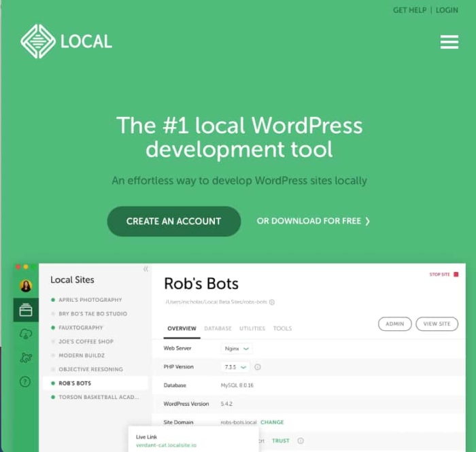Click CHANGE next to Site Domain
The height and width of the screenshot is (452, 476).
(x=272, y=422)
